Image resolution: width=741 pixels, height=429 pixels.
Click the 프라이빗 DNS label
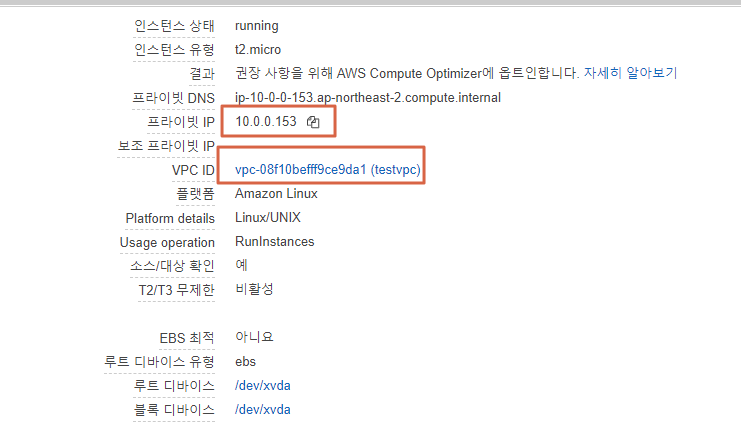tap(173, 98)
